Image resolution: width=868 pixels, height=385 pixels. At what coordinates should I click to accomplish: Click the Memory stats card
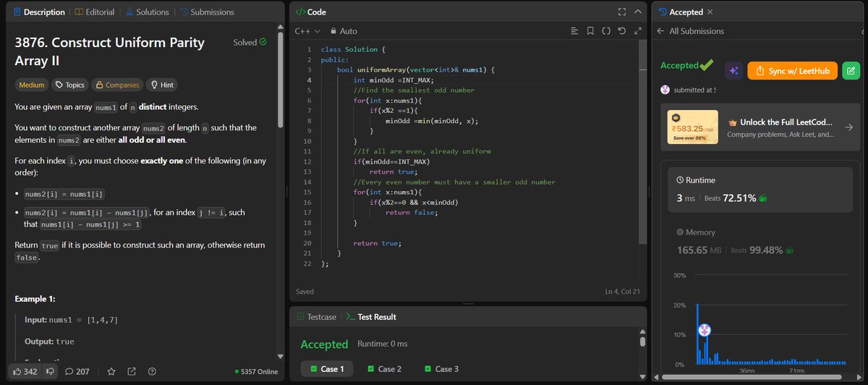click(761, 242)
